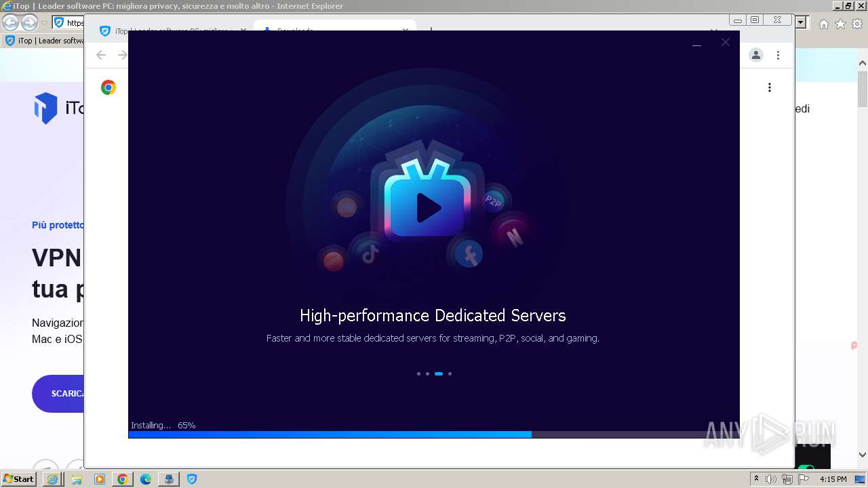Click the P2P bubble icon
Viewport: 868px width, 488px height.
[493, 201]
